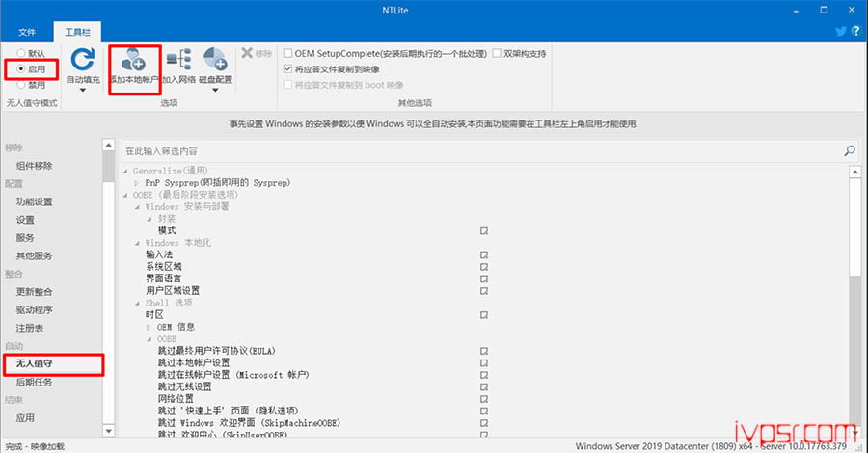The width and height of the screenshot is (868, 453).
Task: Collapse the Generalize(通用) tree node
Action: [125, 171]
